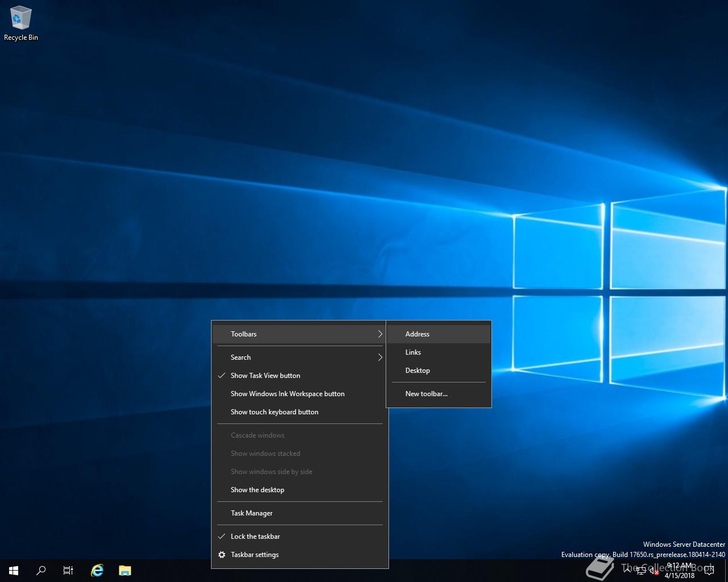This screenshot has width=728, height=582.
Task: Open Task Manager from context menu
Action: [300, 513]
